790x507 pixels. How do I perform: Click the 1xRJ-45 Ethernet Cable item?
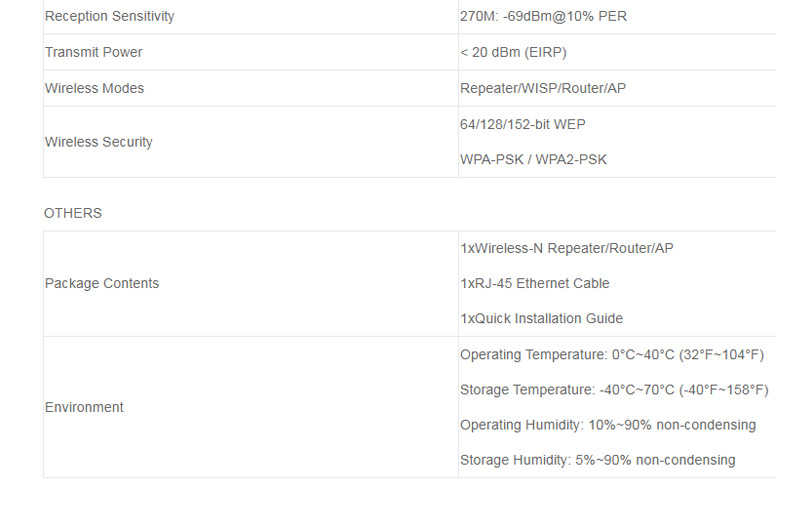click(534, 283)
